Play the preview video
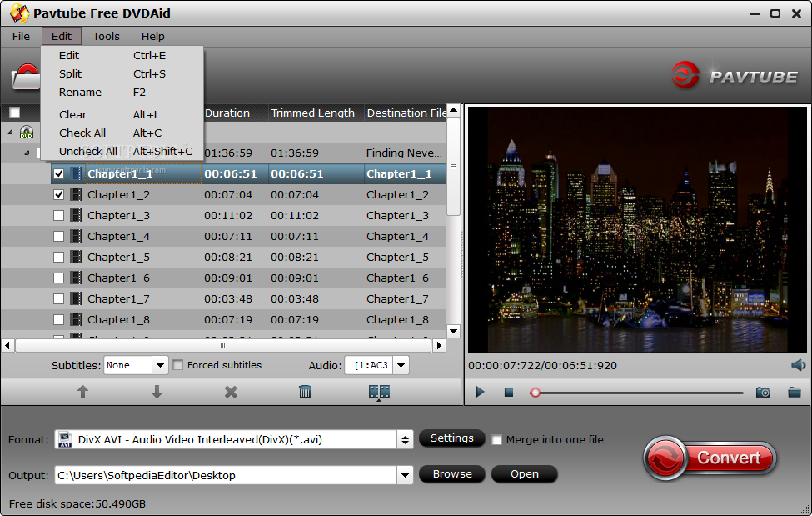The image size is (812, 516). pos(480,392)
